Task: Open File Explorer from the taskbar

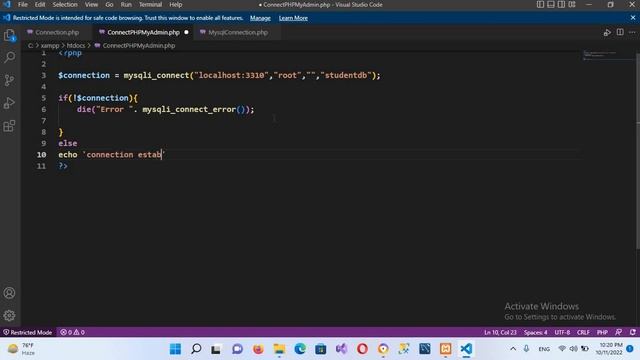Action: pos(279,349)
